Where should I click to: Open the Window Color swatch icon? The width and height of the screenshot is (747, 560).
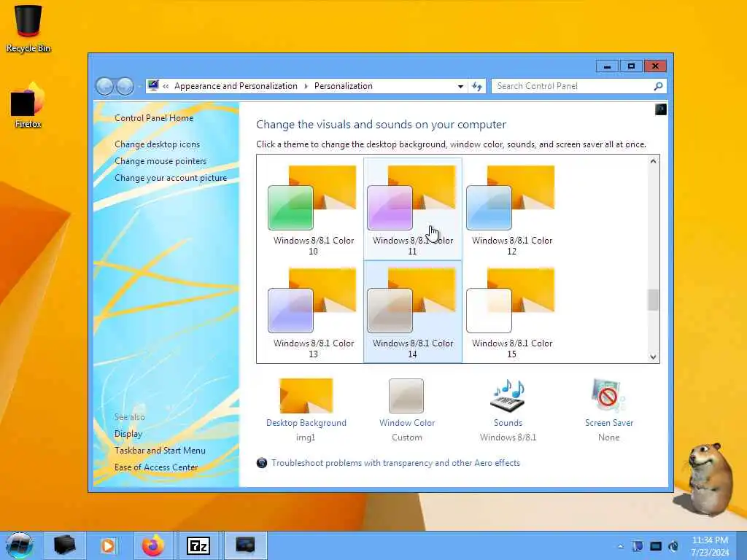pos(406,396)
